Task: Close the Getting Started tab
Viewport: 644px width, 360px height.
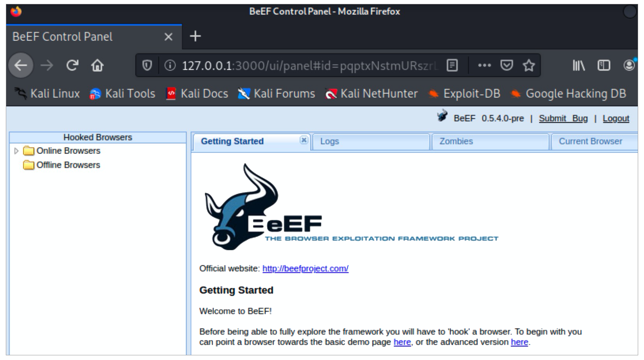Action: (304, 140)
